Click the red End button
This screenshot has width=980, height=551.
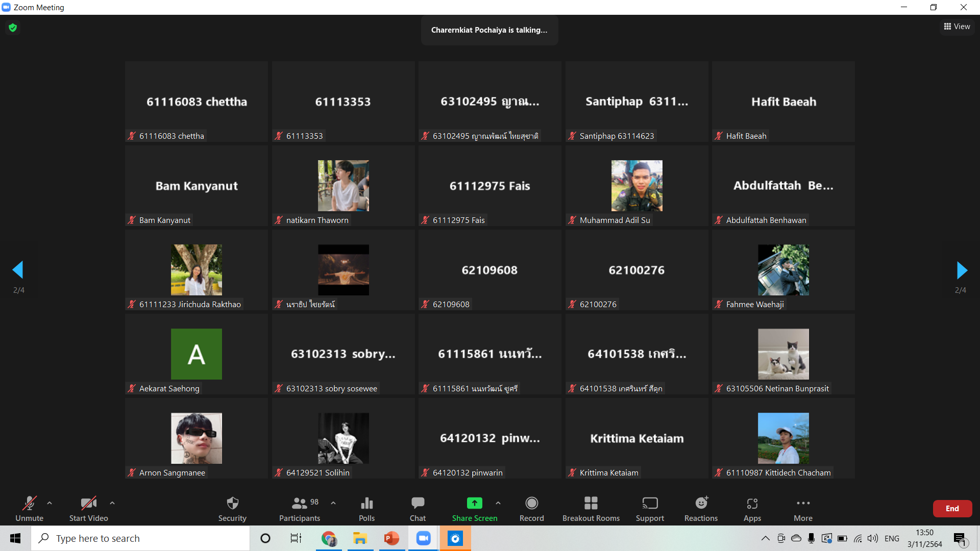pos(952,509)
